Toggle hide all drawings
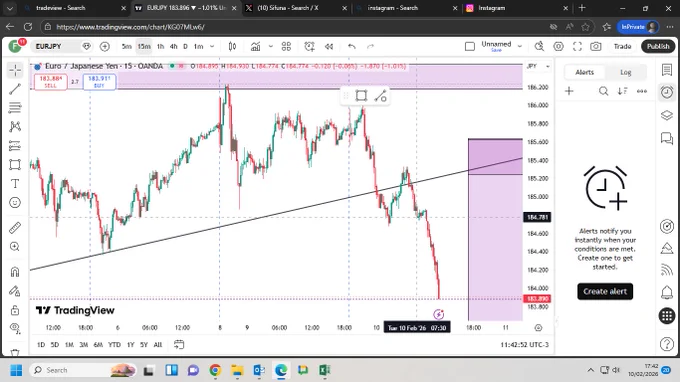This screenshot has height=382, width=680. (15, 329)
